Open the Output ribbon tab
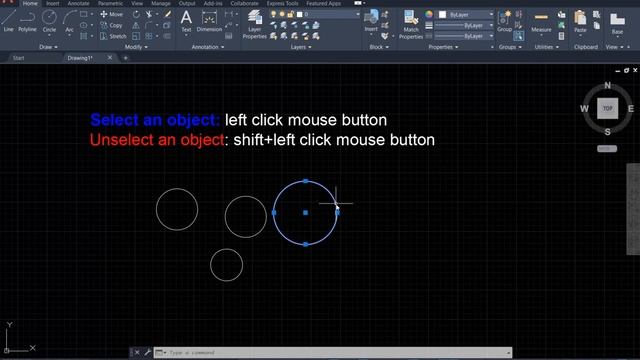Image resolution: width=640 pixels, height=360 pixels. pos(187,3)
